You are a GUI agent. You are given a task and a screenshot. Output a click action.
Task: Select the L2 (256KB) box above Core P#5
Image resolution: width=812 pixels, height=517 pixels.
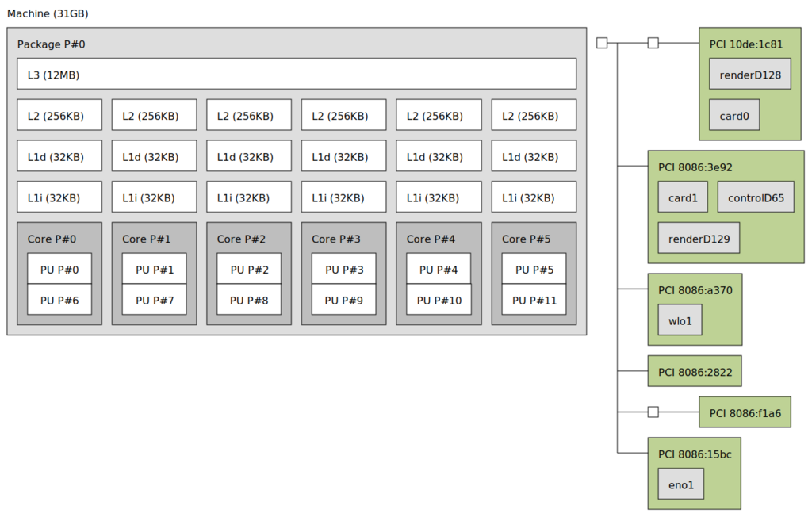(x=534, y=115)
